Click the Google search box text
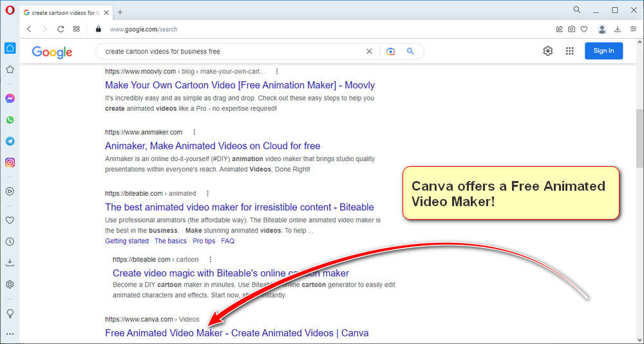644x344 pixels. click(x=163, y=52)
